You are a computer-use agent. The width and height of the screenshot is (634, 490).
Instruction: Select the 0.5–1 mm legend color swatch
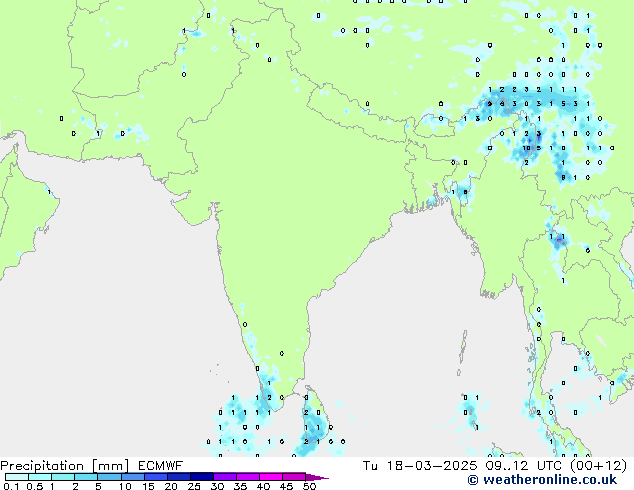tap(40, 477)
